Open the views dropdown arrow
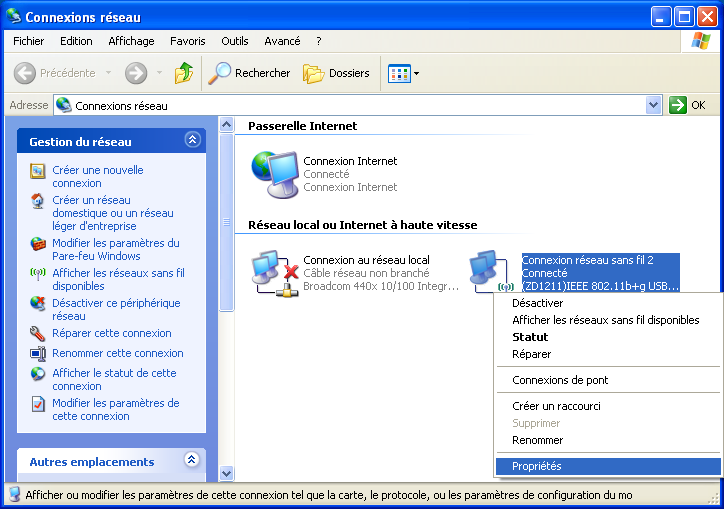 point(416,73)
